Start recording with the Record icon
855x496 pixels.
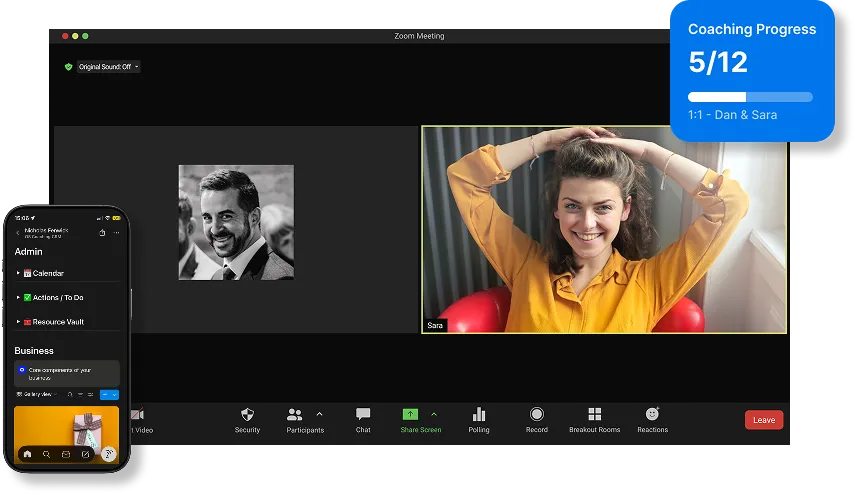[x=537, y=414]
